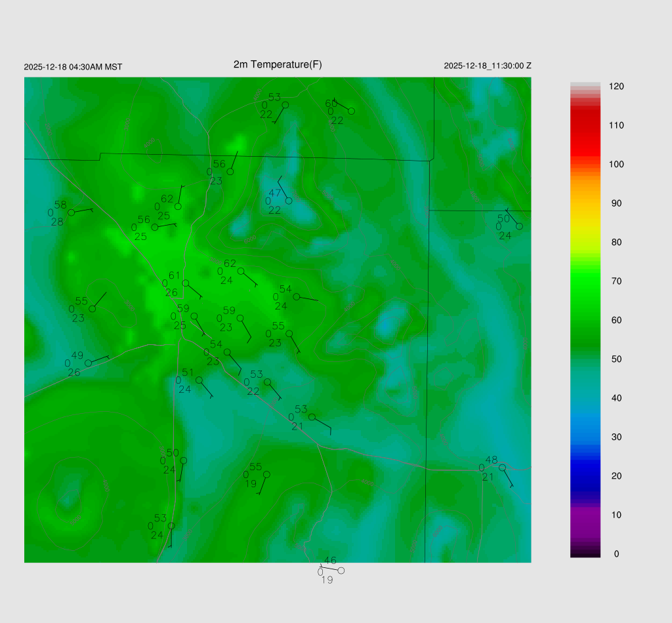672x623 pixels.
Task: Select the 47 degree station marker
Action: click(x=289, y=201)
